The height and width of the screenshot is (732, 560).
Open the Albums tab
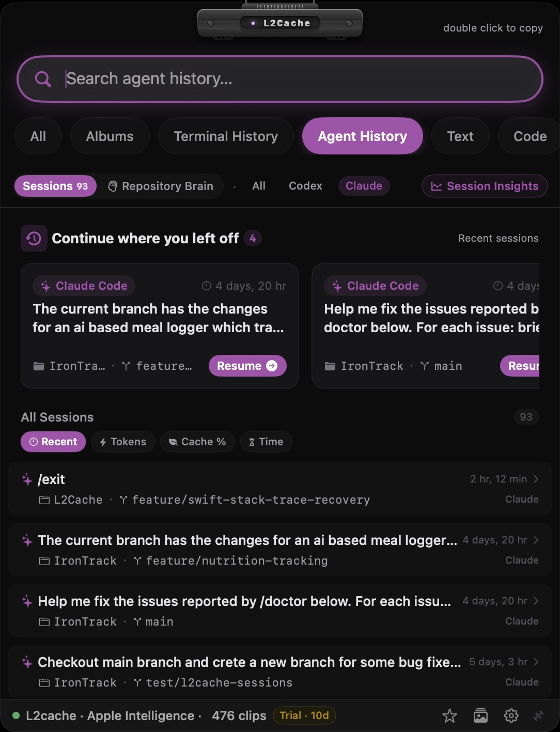click(x=110, y=136)
